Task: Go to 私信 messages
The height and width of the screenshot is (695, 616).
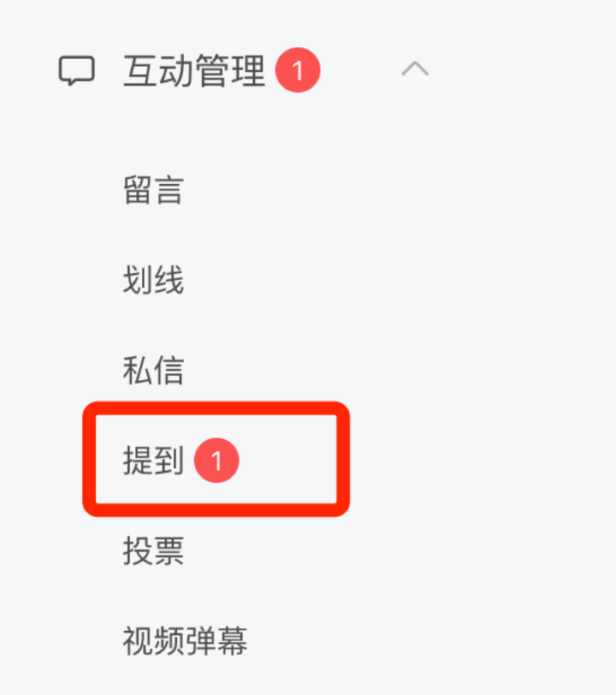Action: click(153, 370)
